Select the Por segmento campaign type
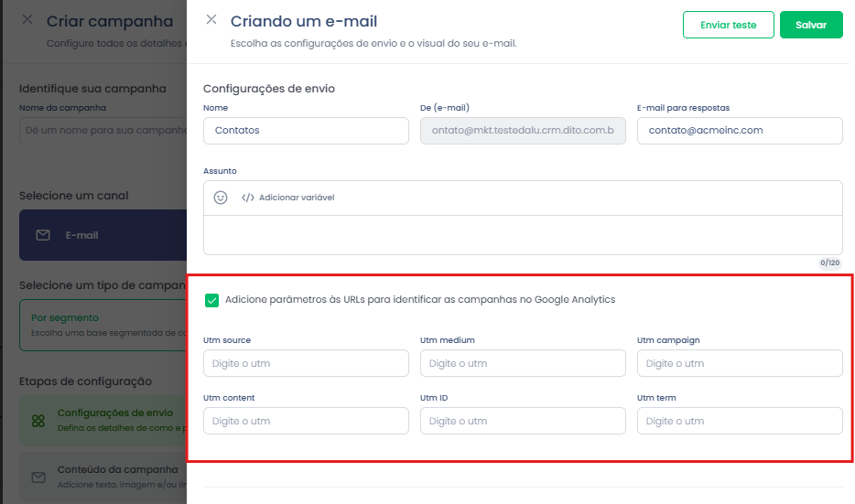 [x=103, y=325]
